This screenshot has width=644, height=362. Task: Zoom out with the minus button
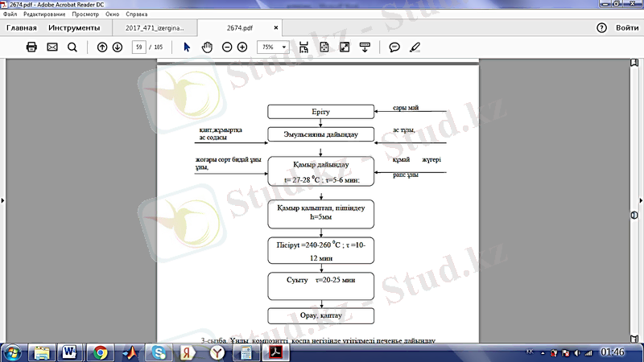click(x=227, y=47)
